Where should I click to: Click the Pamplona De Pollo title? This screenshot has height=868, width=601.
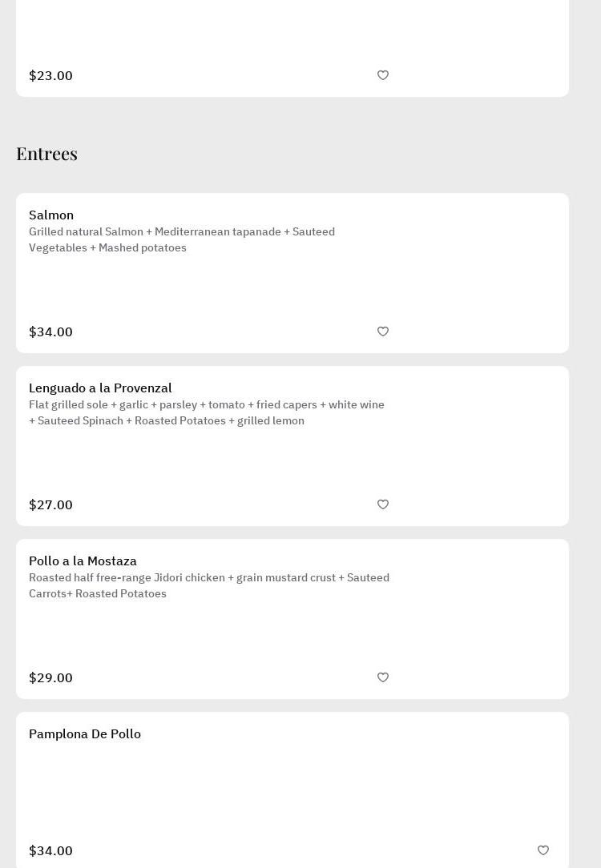point(85,733)
